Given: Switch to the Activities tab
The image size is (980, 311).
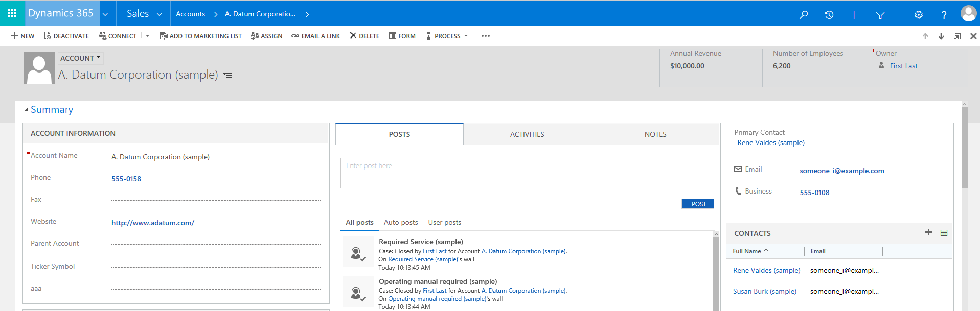Looking at the screenshot, I should 527,134.
